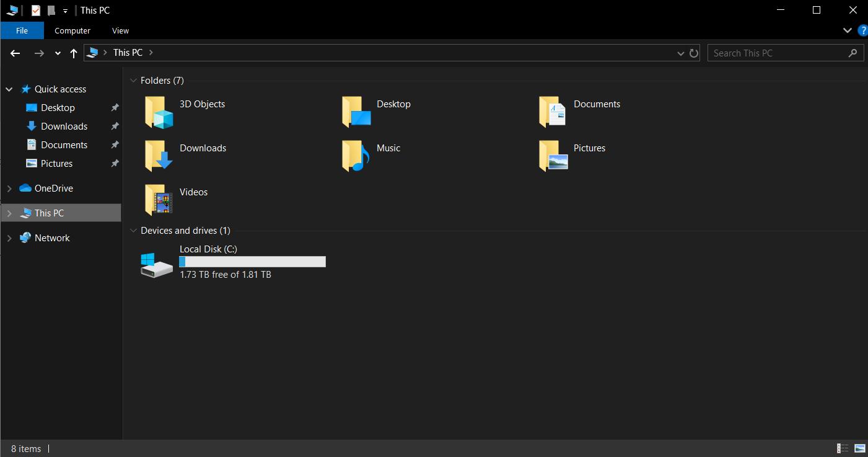Switch to Large icons view layout
Image resolution: width=868 pixels, height=457 pixels.
pos(859,448)
